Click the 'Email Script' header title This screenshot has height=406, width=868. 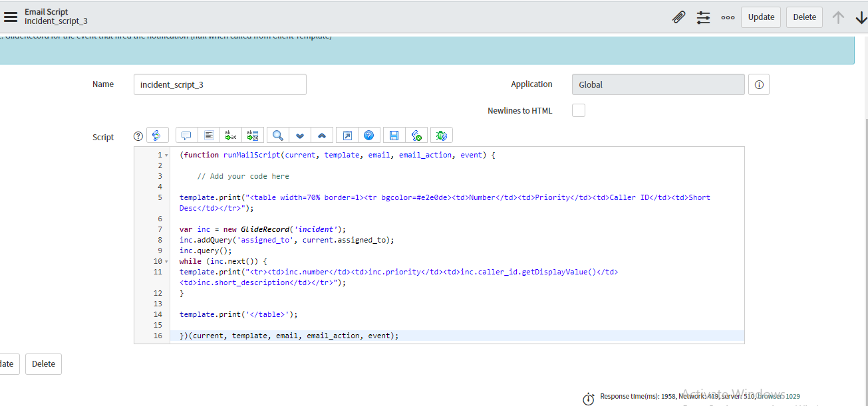[46, 12]
